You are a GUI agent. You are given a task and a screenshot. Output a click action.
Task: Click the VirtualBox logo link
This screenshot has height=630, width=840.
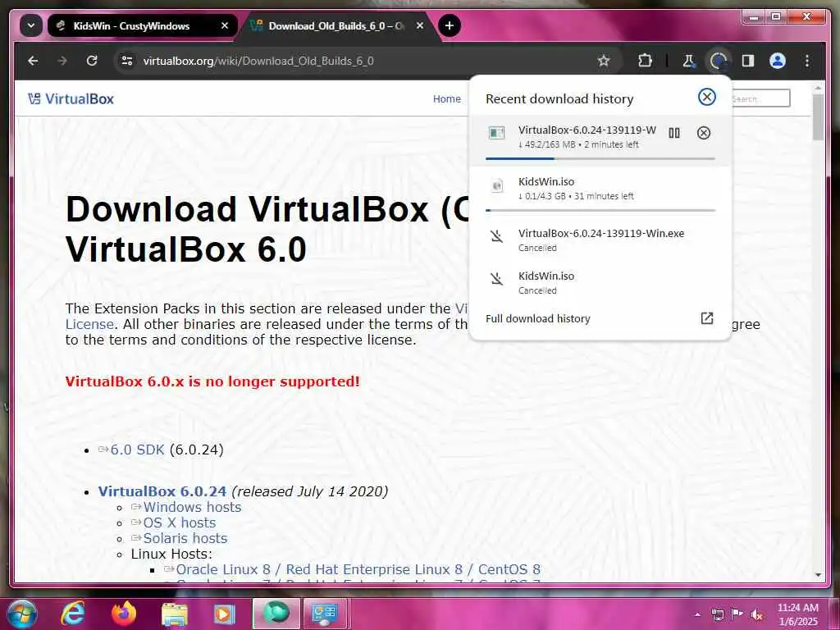tap(71, 98)
